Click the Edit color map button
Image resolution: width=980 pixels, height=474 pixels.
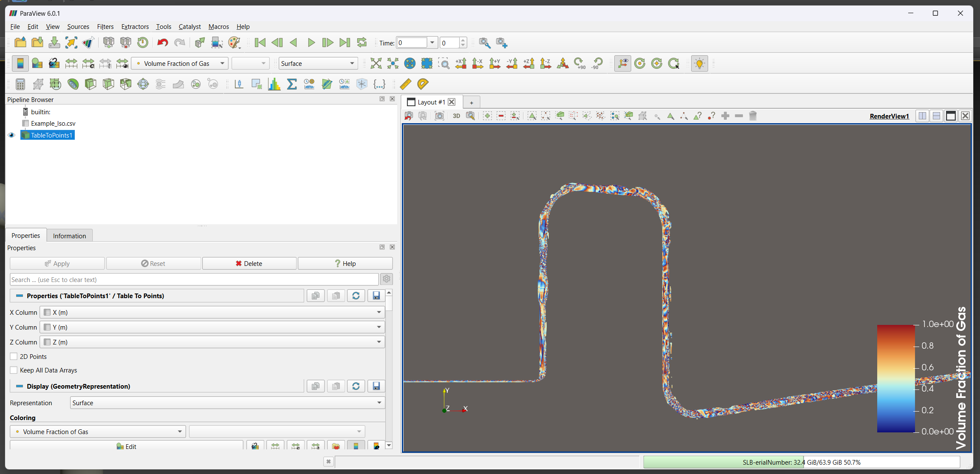click(x=127, y=446)
